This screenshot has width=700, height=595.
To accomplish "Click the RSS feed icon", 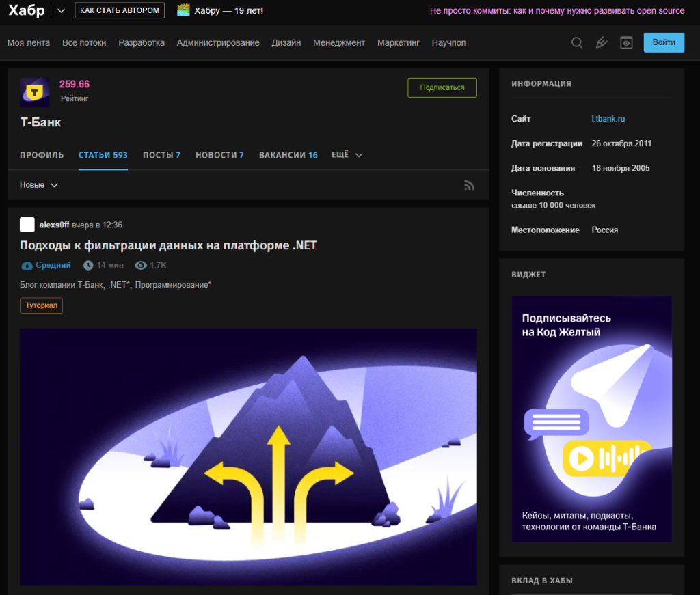I will pos(469,185).
